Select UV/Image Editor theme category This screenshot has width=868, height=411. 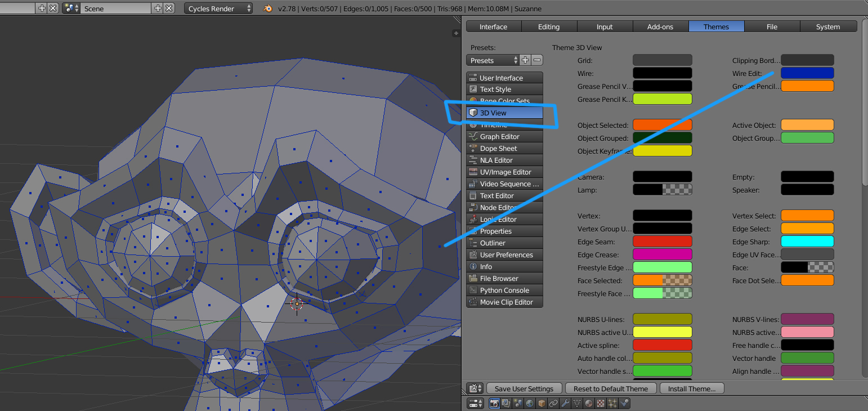pos(504,172)
